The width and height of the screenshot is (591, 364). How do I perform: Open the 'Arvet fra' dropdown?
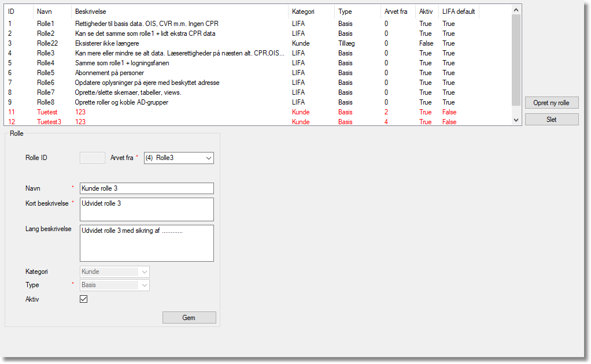pos(179,158)
